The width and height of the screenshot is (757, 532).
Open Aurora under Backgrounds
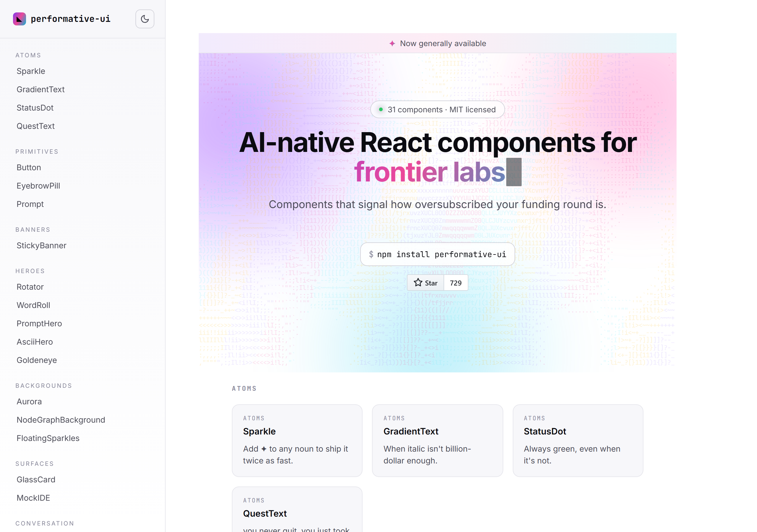coord(29,401)
